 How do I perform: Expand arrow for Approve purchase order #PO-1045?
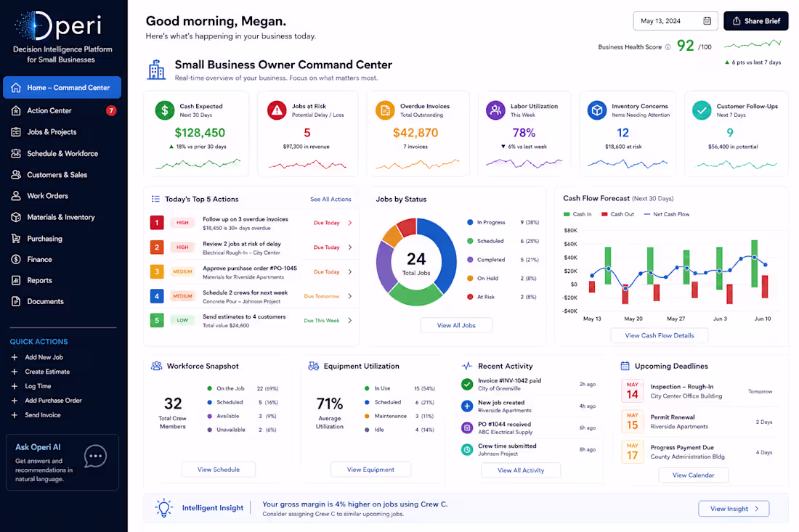point(350,272)
